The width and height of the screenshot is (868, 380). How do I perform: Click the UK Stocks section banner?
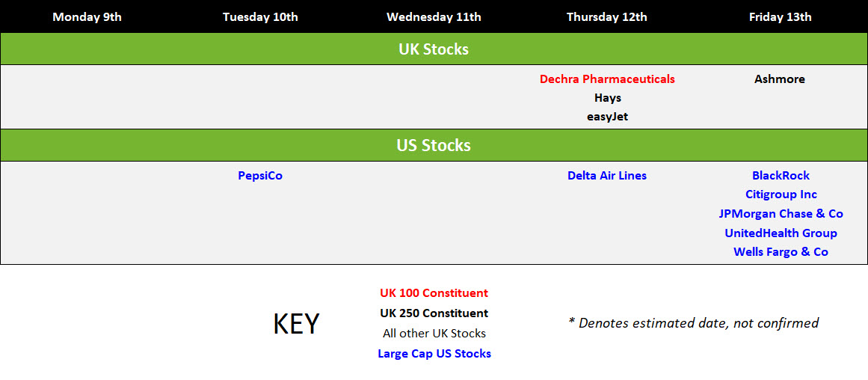tap(434, 49)
